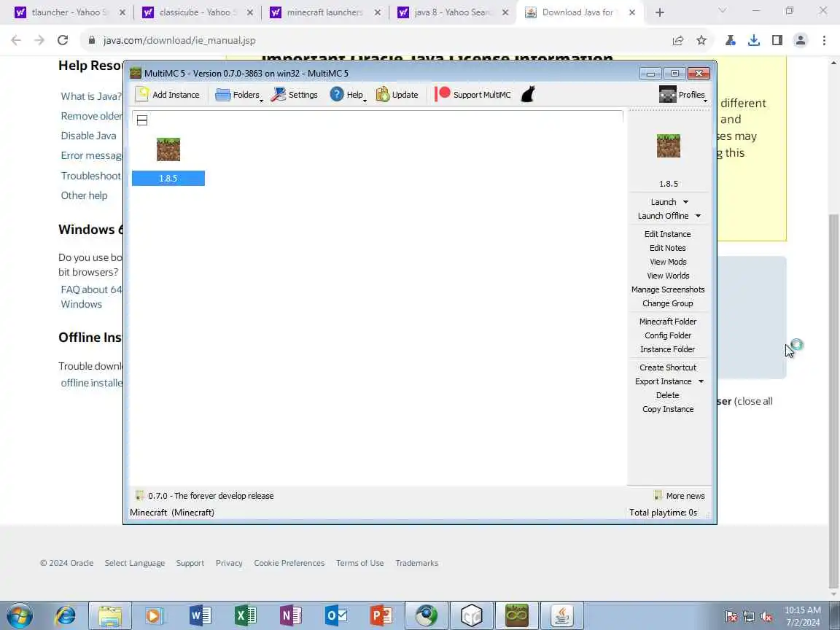Click Terms of Use footer link
This screenshot has width=840, height=630.
(360, 563)
